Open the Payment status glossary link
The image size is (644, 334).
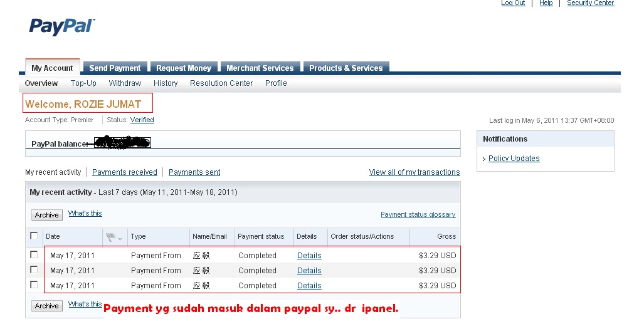click(x=418, y=214)
